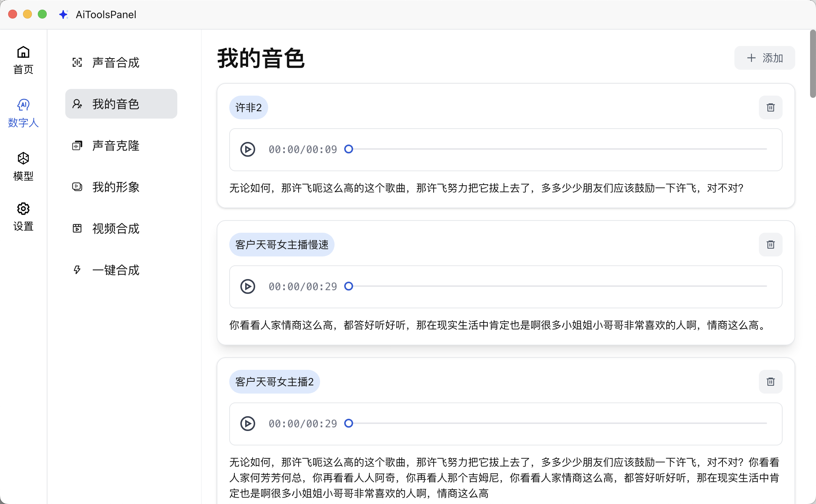
Task: Delete the 客户天哥女主播慢速 voice
Action: tap(771, 245)
